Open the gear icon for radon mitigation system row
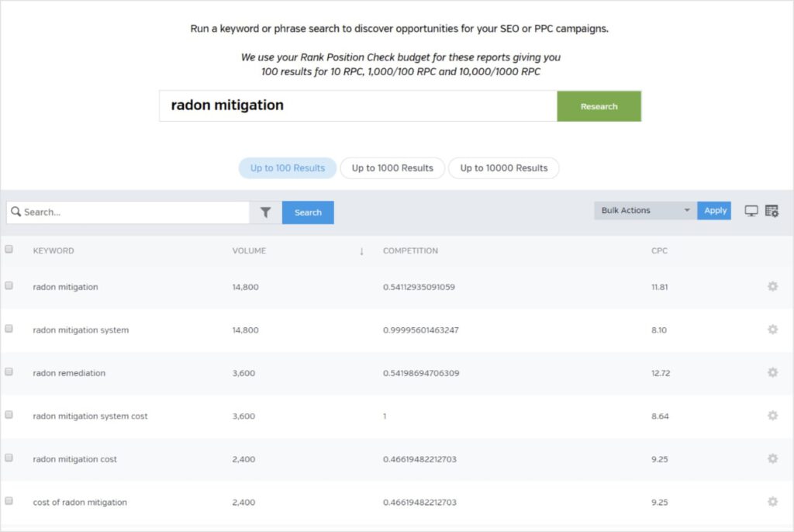 (772, 329)
